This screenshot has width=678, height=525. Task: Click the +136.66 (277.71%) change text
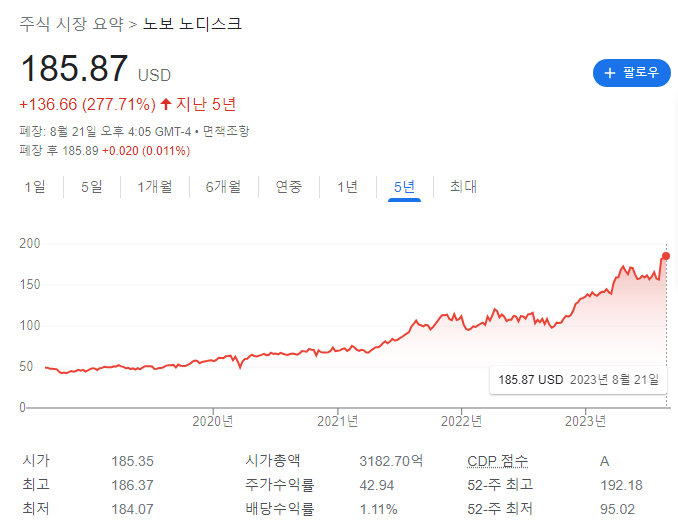87,104
